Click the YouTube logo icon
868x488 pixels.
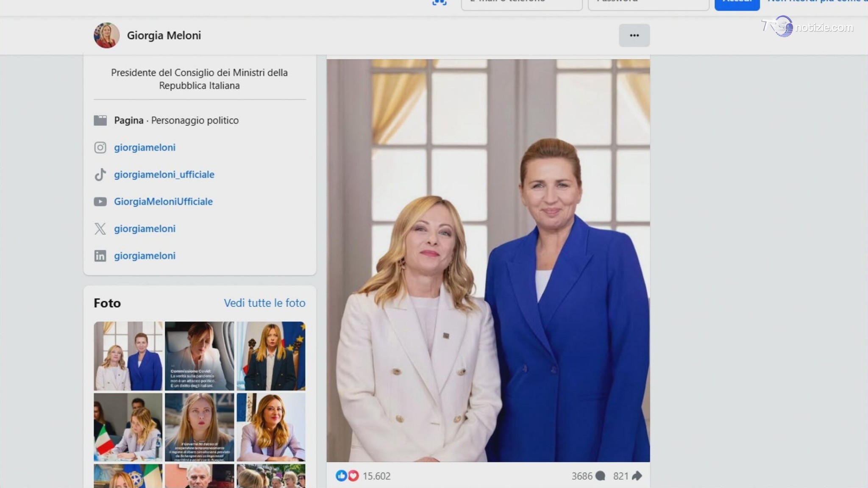(x=100, y=202)
